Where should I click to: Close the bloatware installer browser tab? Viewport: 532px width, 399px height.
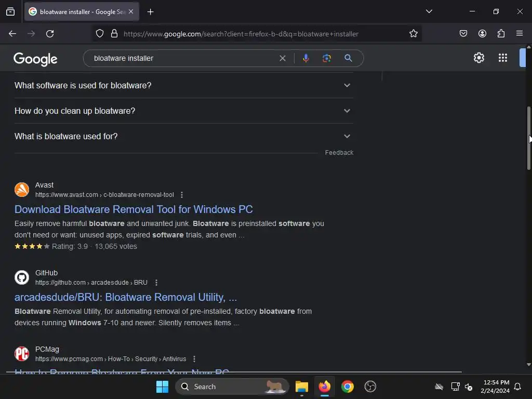[131, 11]
